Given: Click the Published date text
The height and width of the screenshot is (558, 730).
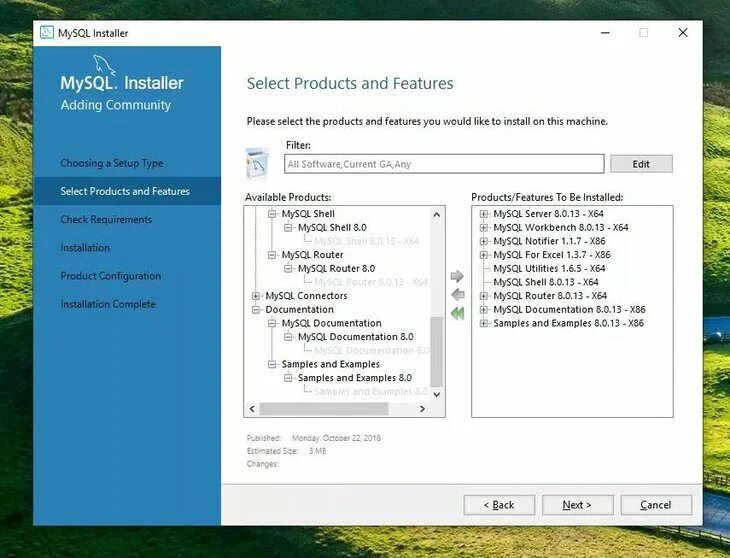Looking at the screenshot, I should pos(336,438).
